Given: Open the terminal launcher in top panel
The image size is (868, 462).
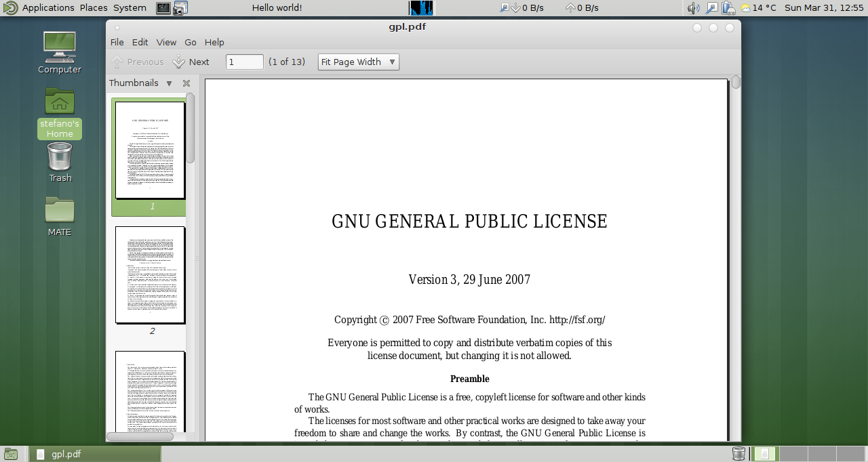Looking at the screenshot, I should (163, 8).
